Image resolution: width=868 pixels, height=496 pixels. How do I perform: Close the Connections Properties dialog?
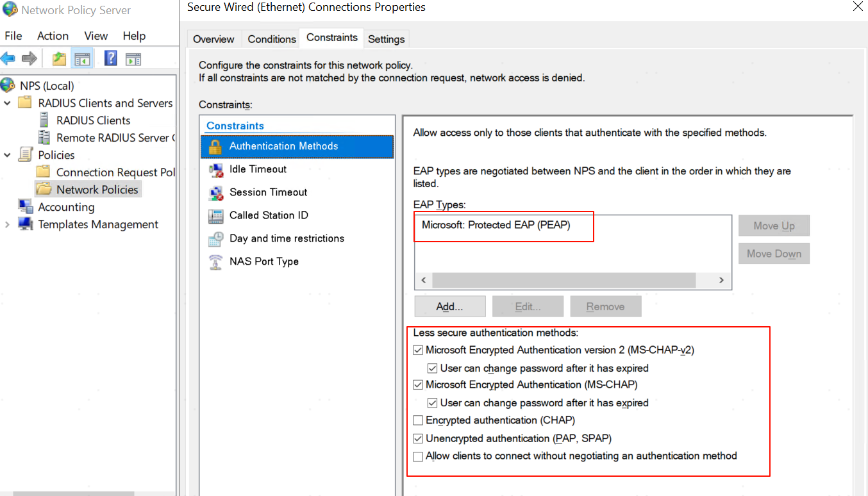857,6
